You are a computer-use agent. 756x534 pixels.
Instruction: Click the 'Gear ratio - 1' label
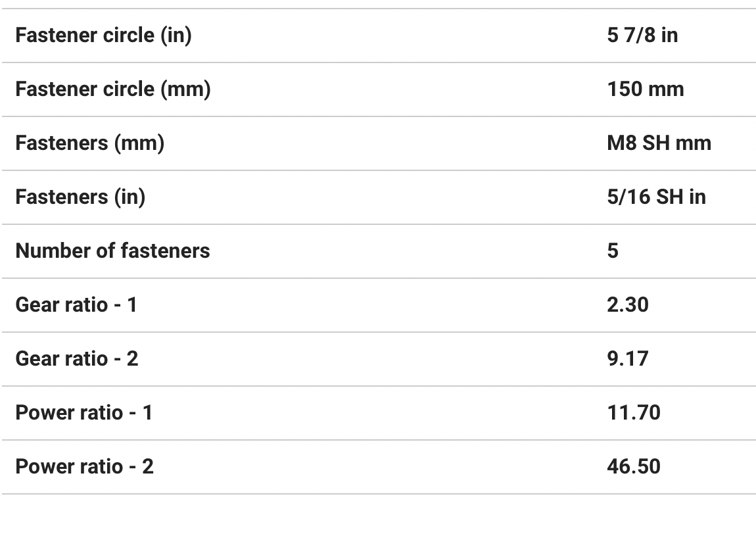point(76,305)
